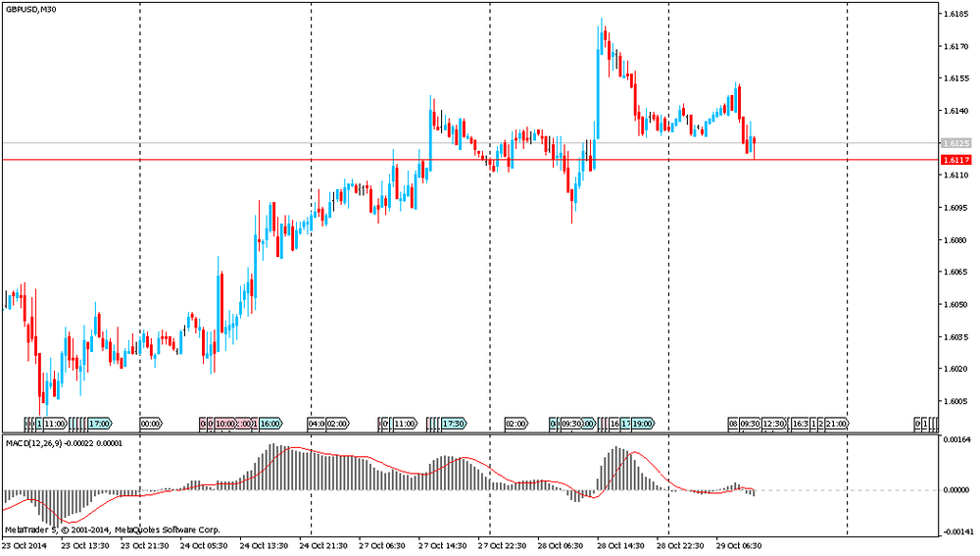Select the pink 10:00 event marker
This screenshot has height=556, width=980.
224,424
